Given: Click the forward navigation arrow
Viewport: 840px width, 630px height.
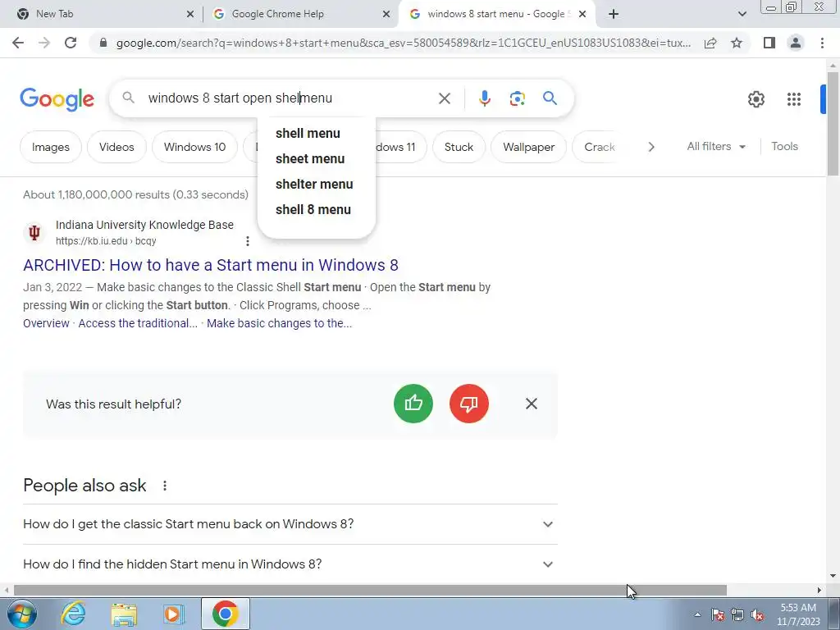Looking at the screenshot, I should click(x=44, y=43).
